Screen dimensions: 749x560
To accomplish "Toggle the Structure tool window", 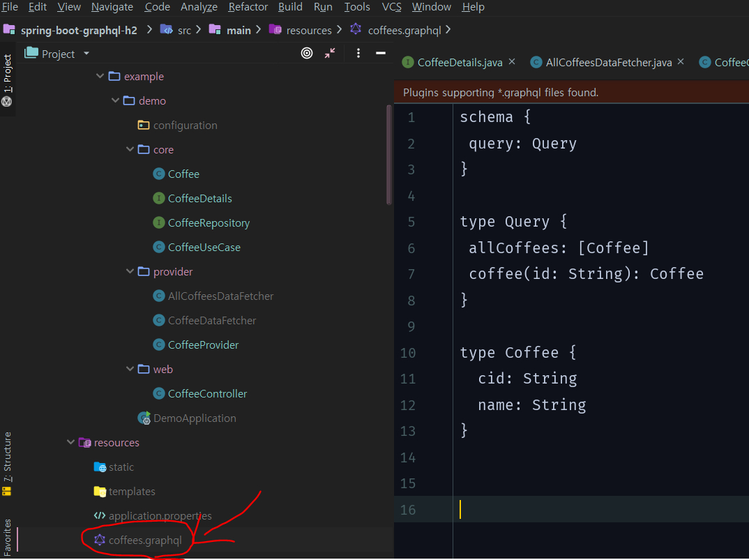I will click(x=7, y=460).
